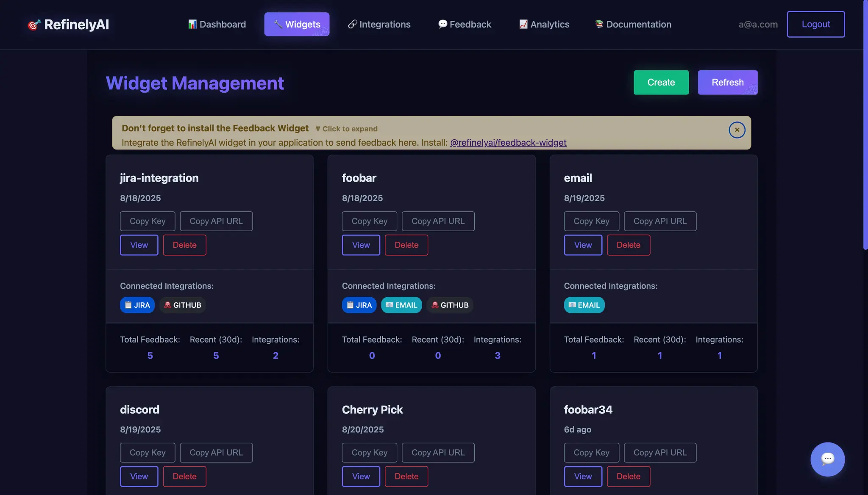
Task: View the foobar34 widget
Action: pos(583,476)
